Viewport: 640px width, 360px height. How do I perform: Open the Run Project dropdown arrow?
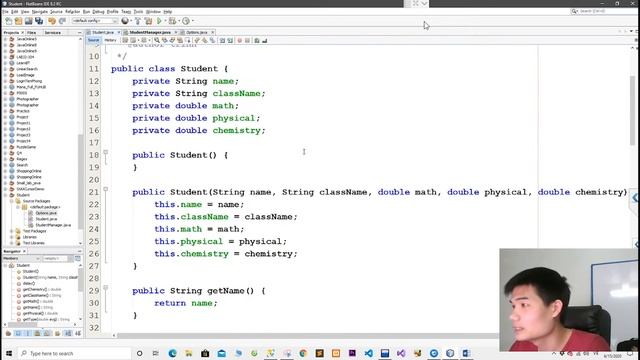click(165, 21)
